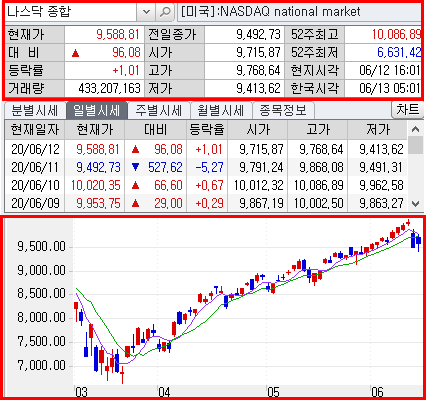Click the 66.60 change value
Screen dimensions: 426x400
click(x=168, y=185)
